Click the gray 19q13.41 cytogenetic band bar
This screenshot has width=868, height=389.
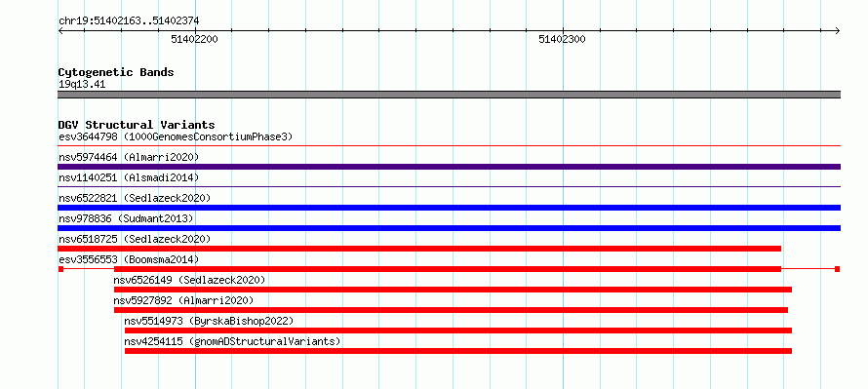click(x=449, y=95)
